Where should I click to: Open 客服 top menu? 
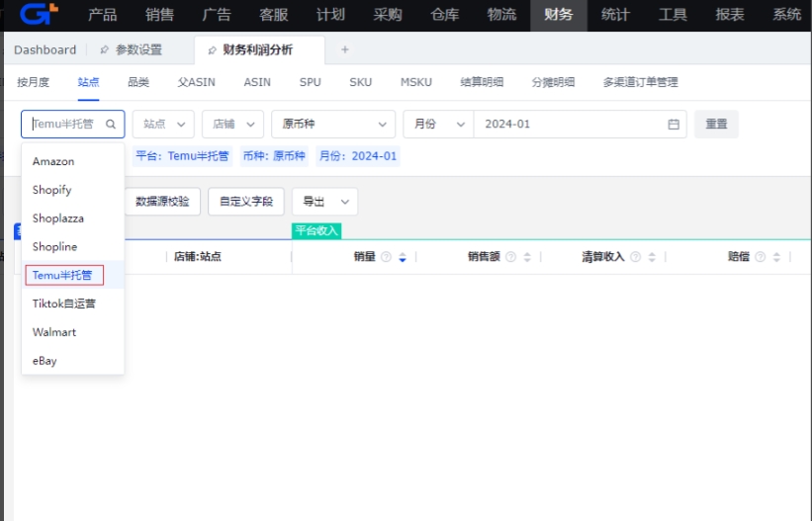pos(273,15)
